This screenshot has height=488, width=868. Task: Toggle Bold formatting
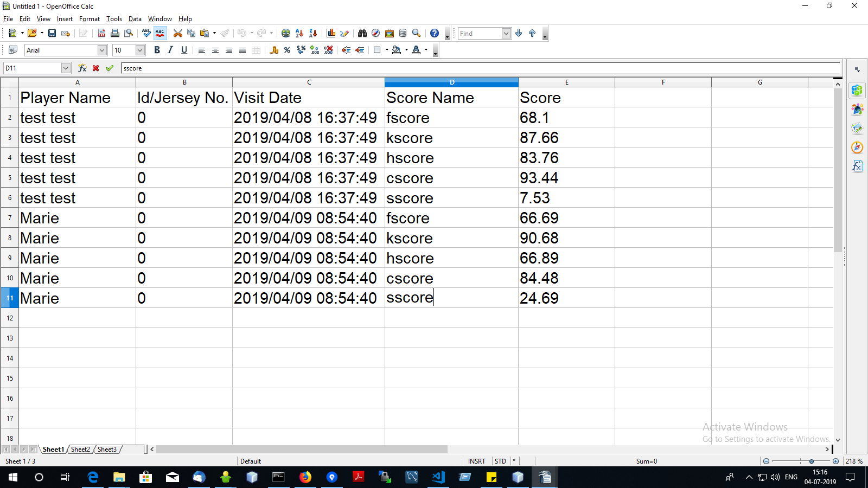pos(157,50)
